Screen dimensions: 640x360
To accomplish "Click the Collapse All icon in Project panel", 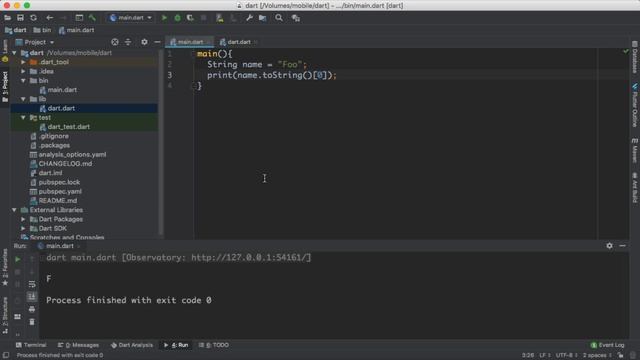I will [x=128, y=42].
